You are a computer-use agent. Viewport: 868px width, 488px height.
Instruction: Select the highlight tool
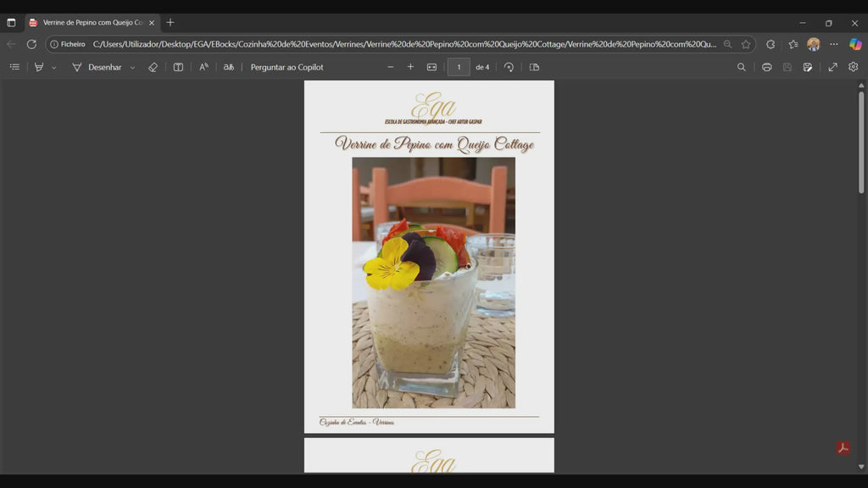pos(39,67)
